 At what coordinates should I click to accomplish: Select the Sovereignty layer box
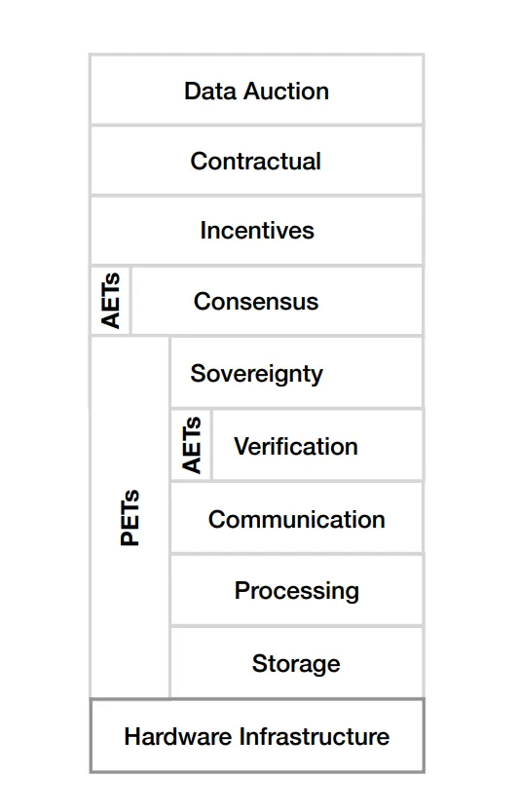point(297,373)
